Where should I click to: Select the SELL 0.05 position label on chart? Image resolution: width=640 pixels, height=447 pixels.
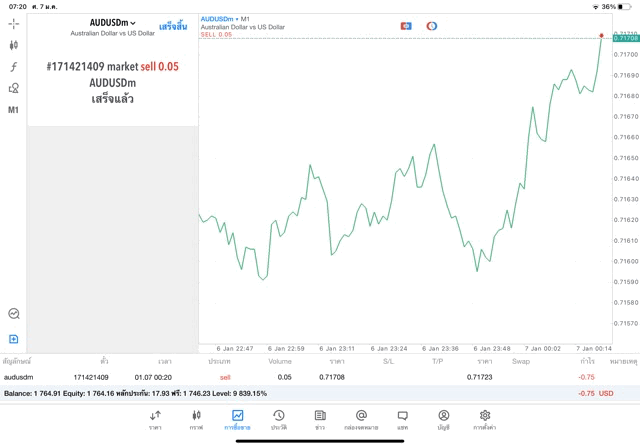[216, 35]
